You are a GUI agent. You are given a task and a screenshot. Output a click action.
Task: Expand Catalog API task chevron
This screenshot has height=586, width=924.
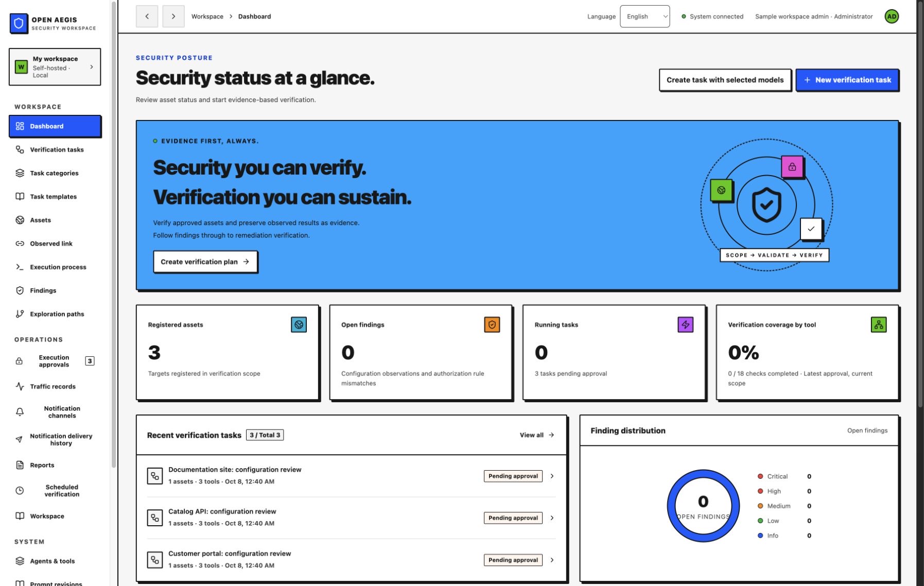tap(552, 518)
